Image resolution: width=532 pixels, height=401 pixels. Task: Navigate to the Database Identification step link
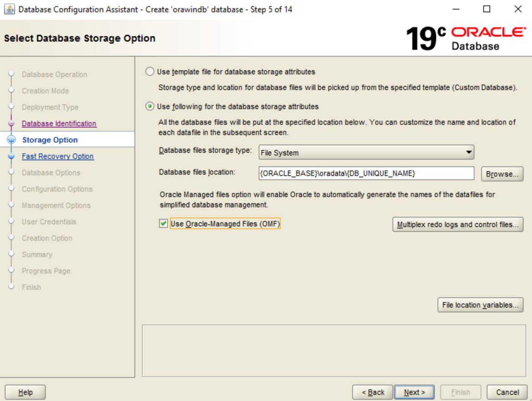coord(59,123)
